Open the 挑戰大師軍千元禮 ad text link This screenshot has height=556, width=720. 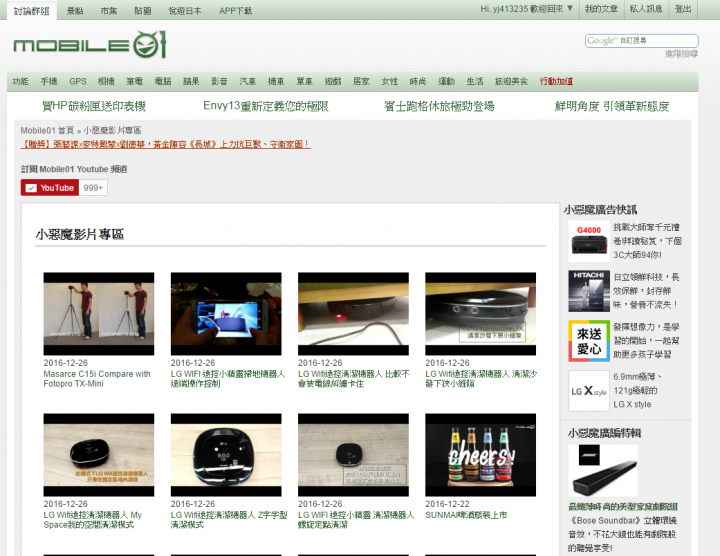point(647,241)
